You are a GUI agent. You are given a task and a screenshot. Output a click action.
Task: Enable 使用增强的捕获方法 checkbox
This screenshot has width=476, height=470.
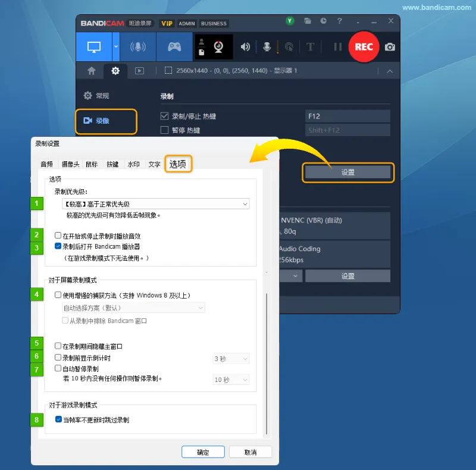(58, 295)
